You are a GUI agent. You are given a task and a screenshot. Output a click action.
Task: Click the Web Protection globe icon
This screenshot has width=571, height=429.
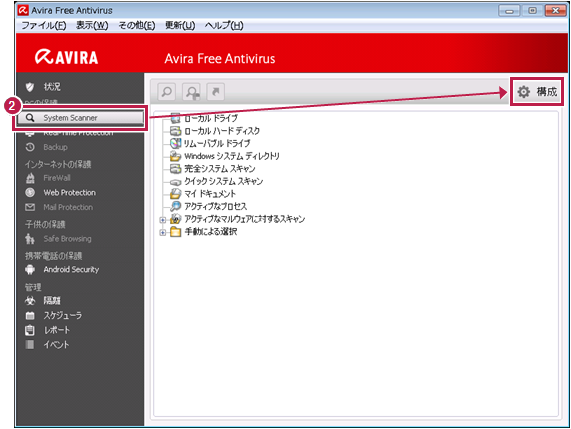pyautogui.click(x=30, y=192)
